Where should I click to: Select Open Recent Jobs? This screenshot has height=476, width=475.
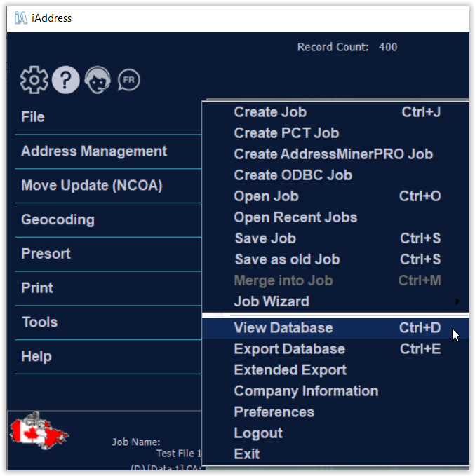tap(336, 217)
